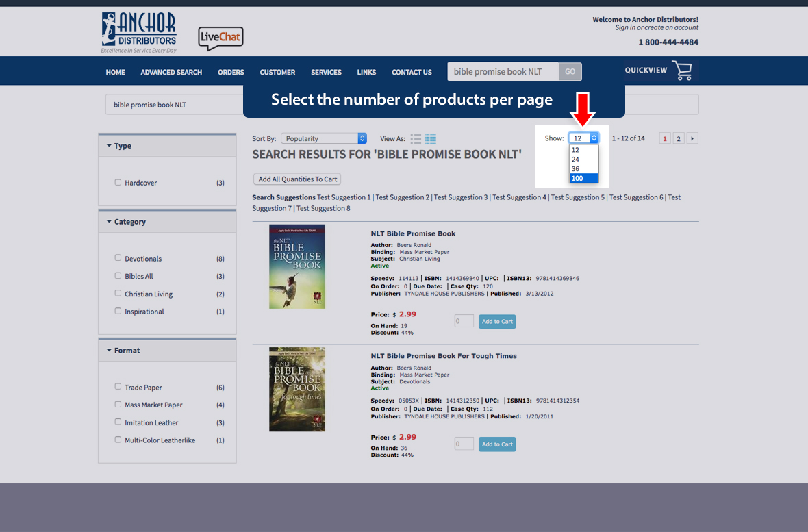Screen dimensions: 808x532
Task: Click TYNDALE HOUSE PUBLISHERS on first product
Action: (x=444, y=293)
